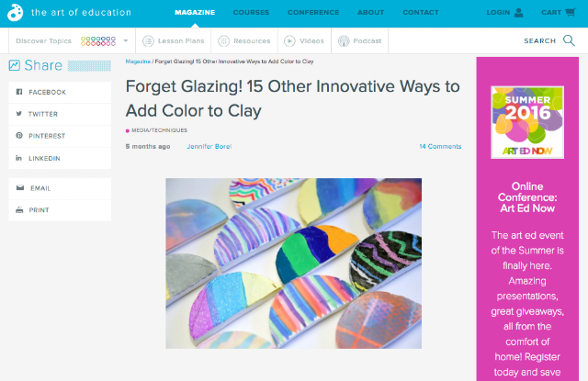588x381 pixels.
Task: Share article on Facebook
Action: 60,92
